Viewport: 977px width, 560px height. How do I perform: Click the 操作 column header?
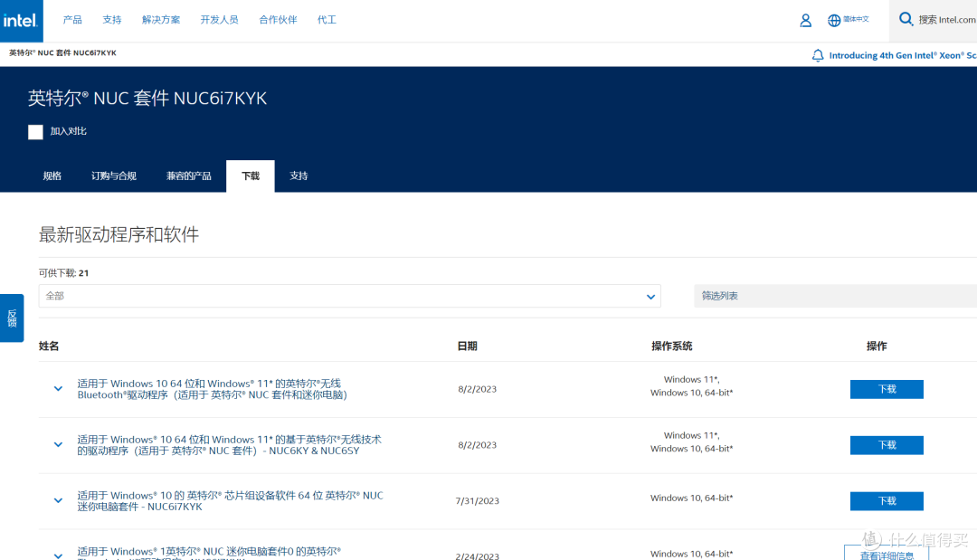click(x=877, y=346)
